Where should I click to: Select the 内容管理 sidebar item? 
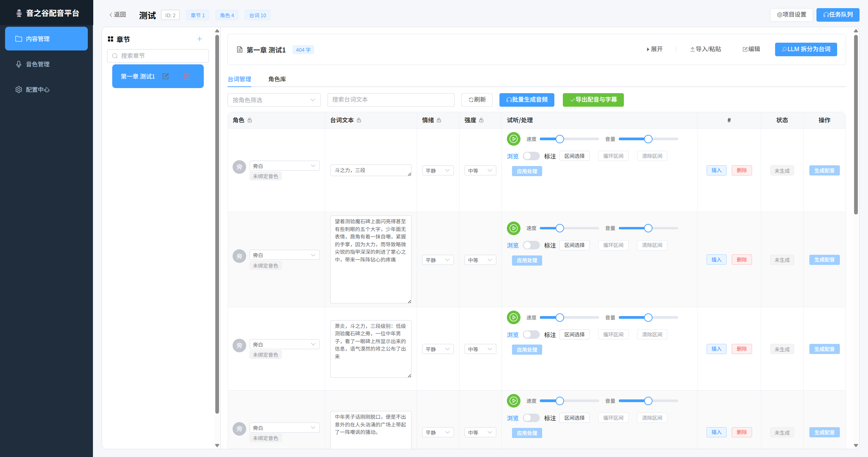[46, 39]
